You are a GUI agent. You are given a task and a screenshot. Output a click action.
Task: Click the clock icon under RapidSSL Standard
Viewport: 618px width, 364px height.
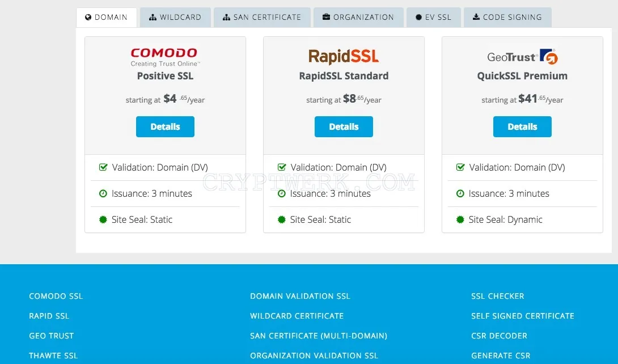pos(281,193)
